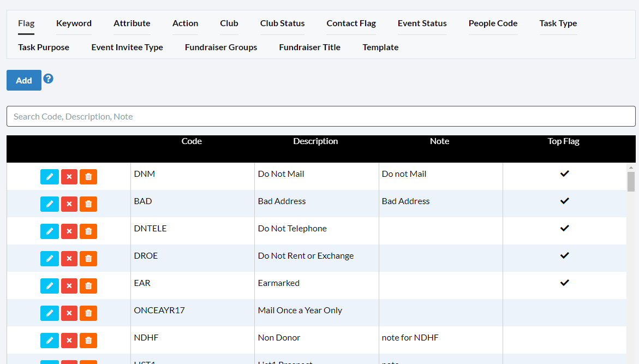Delete BAD row using trash icon
639x364 pixels.
coord(88,204)
